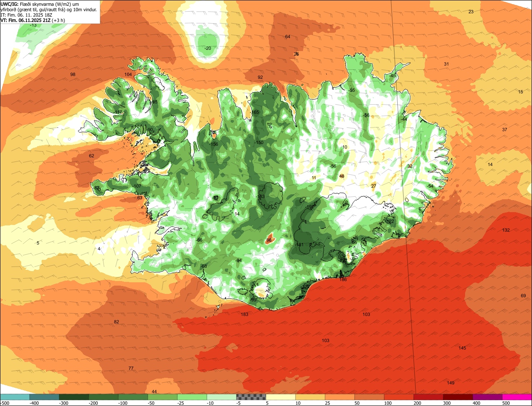Click the green swatch between -100 and -50
This screenshot has height=406, width=532.
133,397
